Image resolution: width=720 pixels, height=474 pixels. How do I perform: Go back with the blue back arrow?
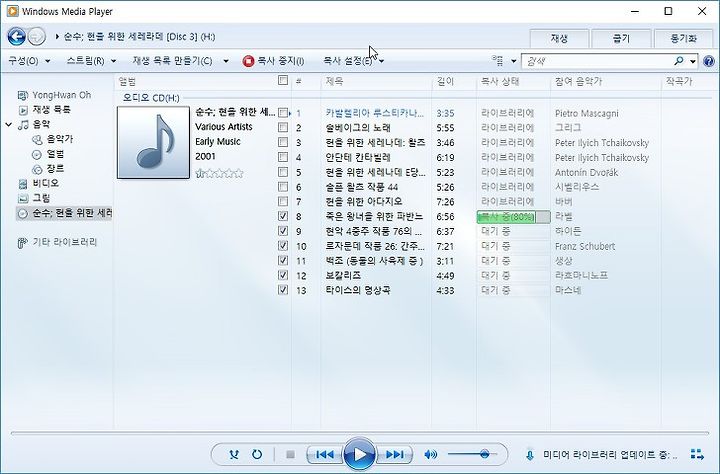tap(17, 36)
